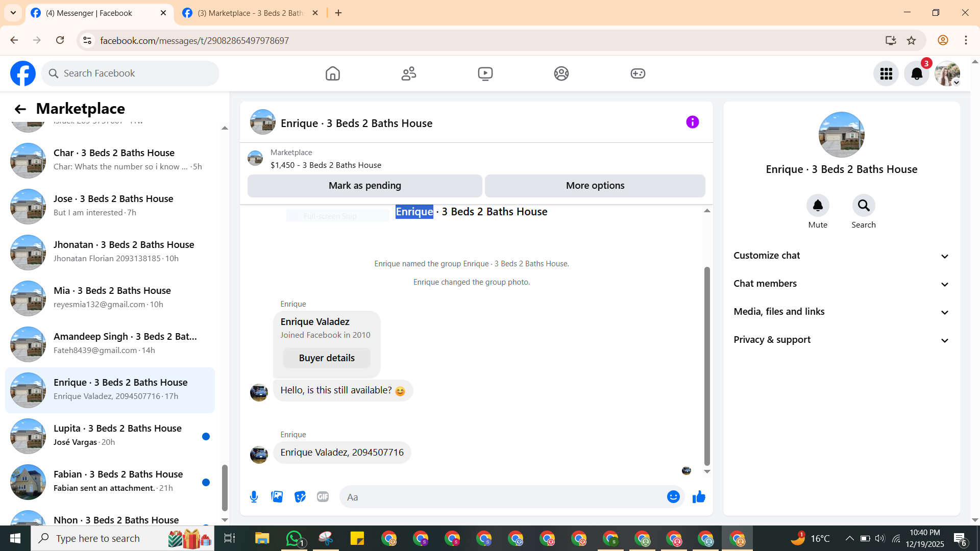Open the sticker picker icon
Image resolution: width=980 pixels, height=551 pixels.
[300, 497]
